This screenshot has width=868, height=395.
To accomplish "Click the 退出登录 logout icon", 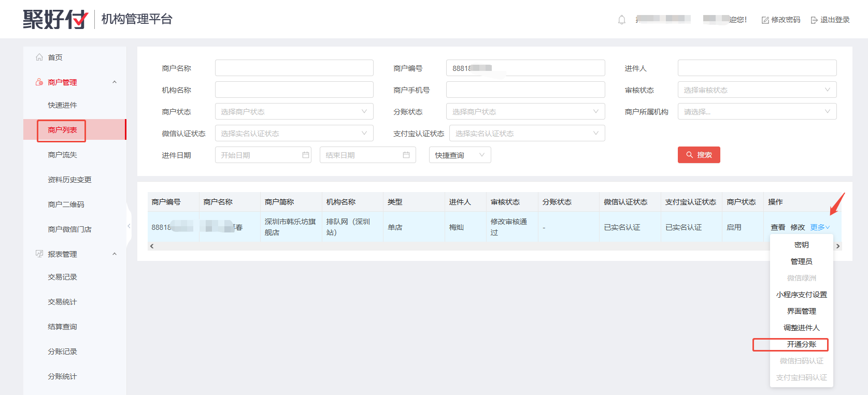I will (814, 20).
